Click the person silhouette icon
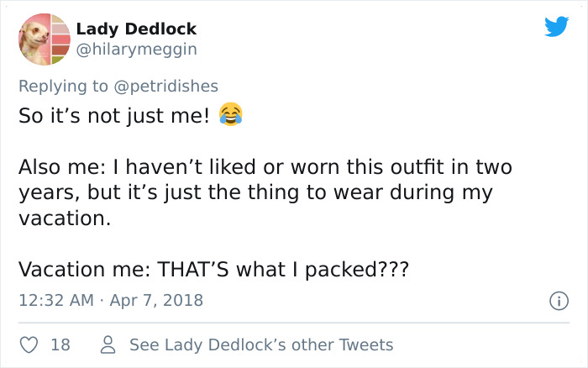588x368 pixels. pos(108,344)
